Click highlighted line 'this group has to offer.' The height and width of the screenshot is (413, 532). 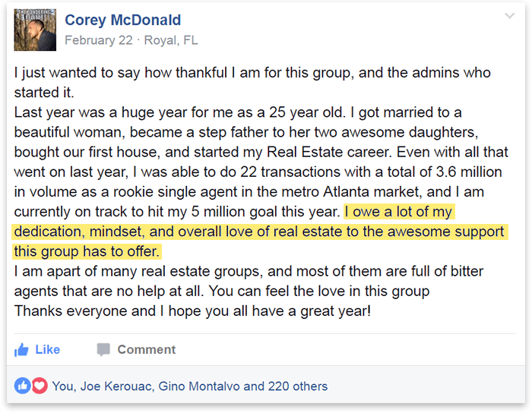[87, 251]
